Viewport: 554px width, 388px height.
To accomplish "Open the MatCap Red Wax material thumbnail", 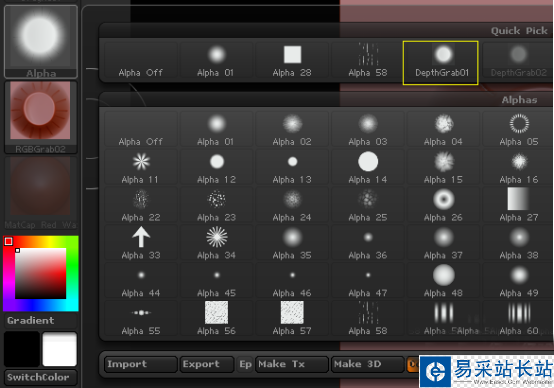I will tap(41, 193).
